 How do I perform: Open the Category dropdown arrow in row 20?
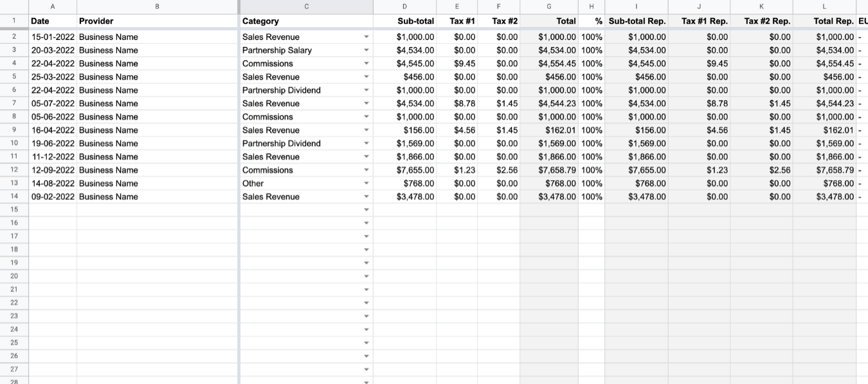[366, 277]
